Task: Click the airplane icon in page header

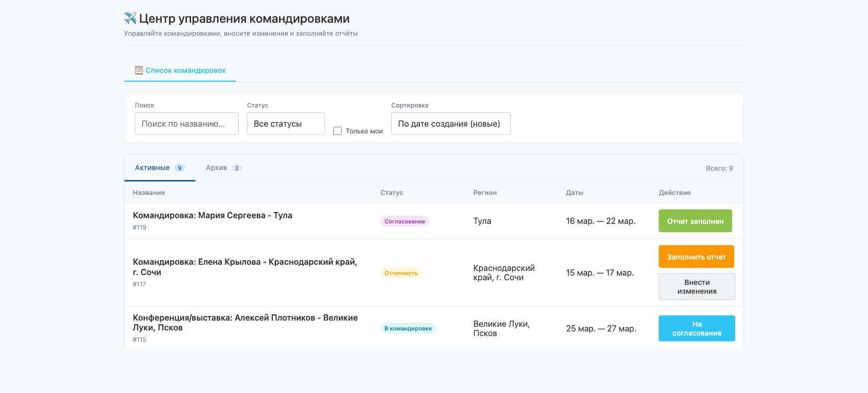Action: click(130, 19)
